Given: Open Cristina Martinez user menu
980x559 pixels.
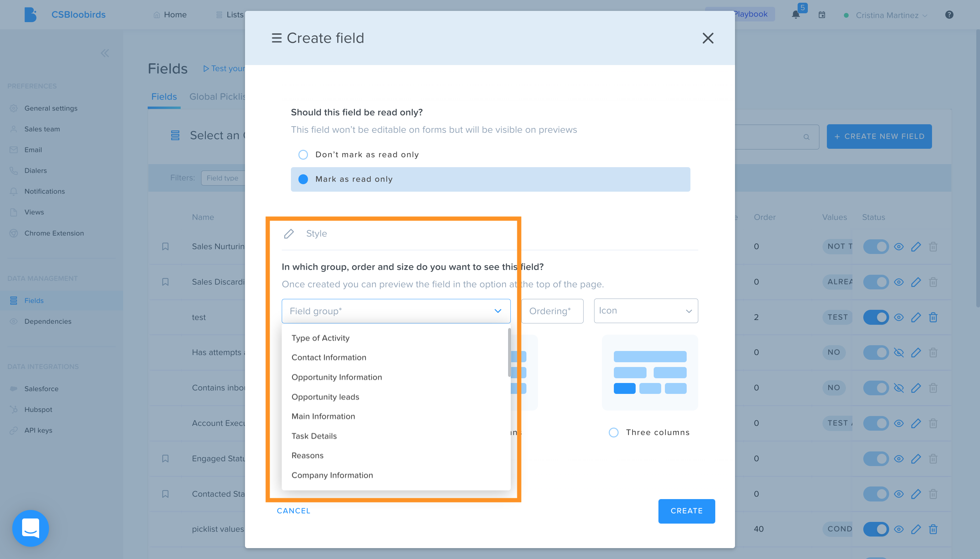Looking at the screenshot, I should click(886, 15).
